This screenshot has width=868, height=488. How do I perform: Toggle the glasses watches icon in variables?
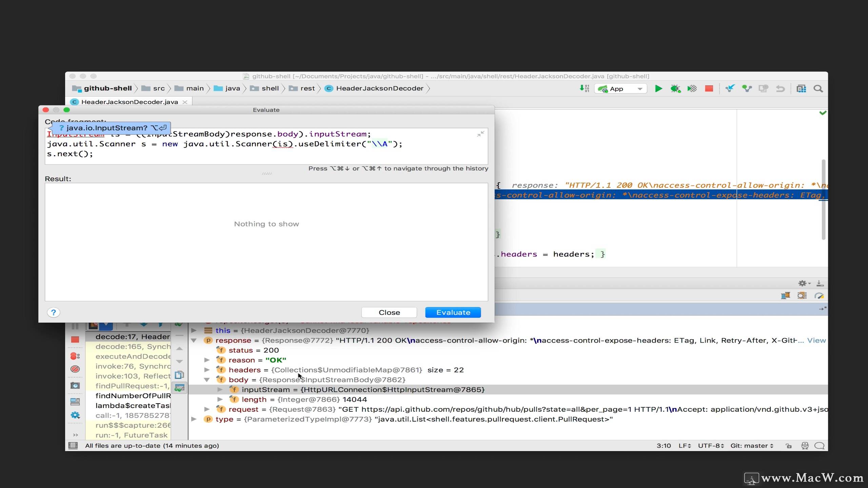tap(179, 388)
